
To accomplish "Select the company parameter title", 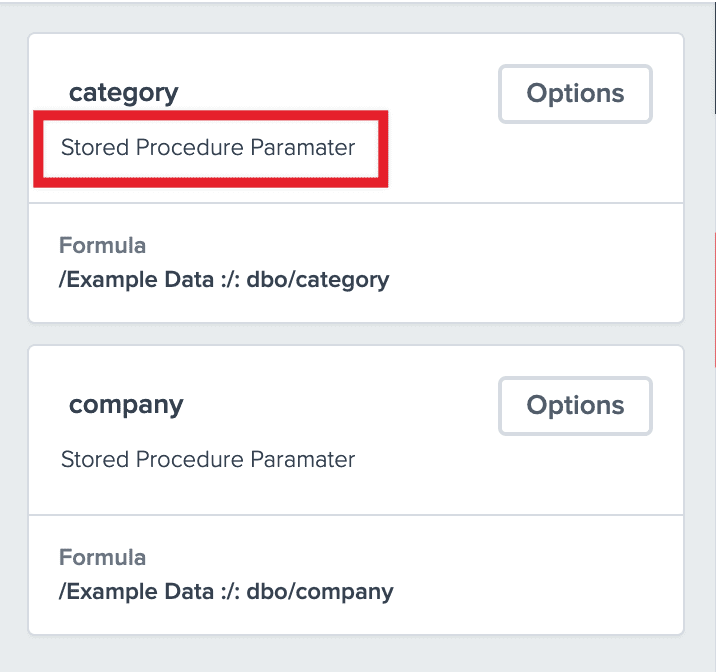I will pos(126,405).
